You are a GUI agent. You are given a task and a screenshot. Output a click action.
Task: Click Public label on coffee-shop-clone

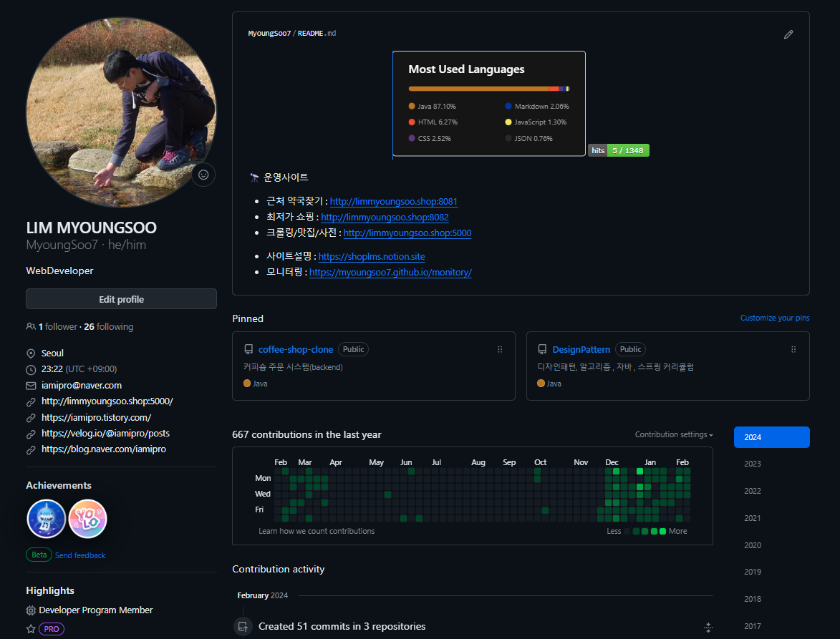tap(354, 349)
